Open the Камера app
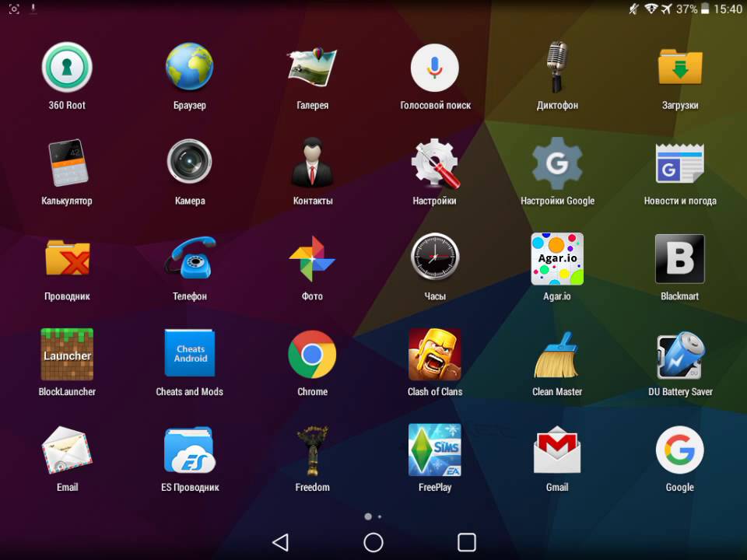This screenshot has width=747, height=560. (x=190, y=163)
